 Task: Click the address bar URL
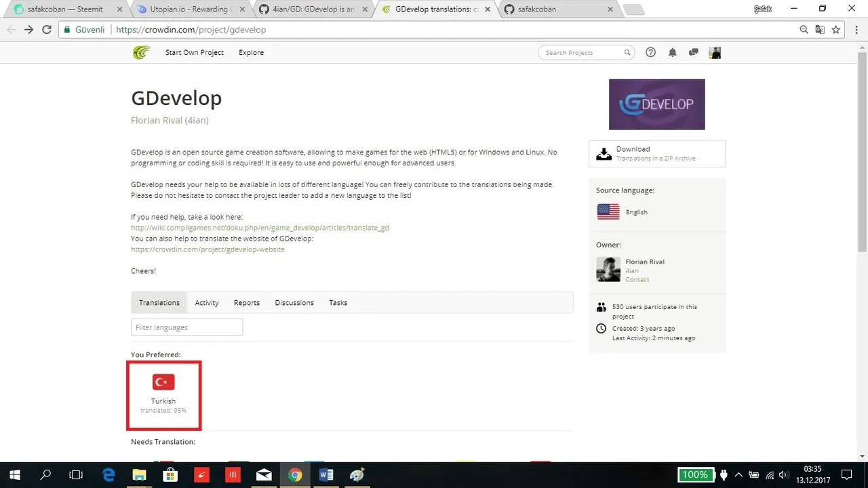pyautogui.click(x=191, y=30)
